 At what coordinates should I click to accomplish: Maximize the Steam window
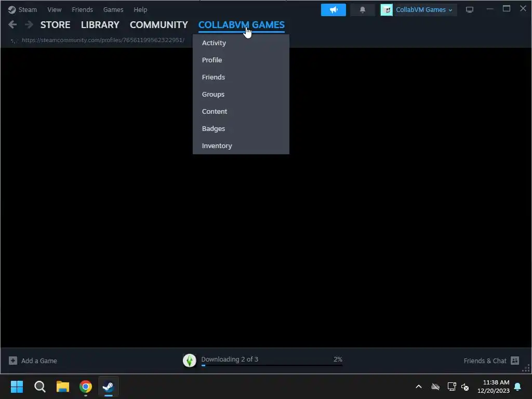tap(506, 8)
